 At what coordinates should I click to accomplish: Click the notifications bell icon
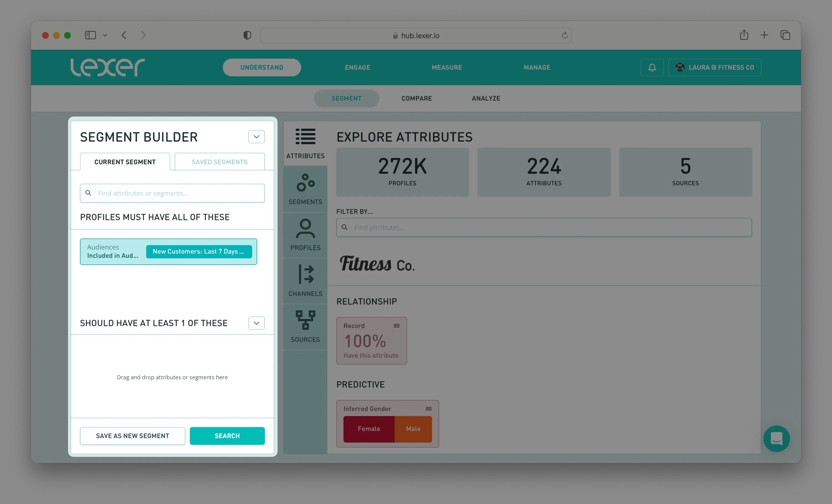652,67
